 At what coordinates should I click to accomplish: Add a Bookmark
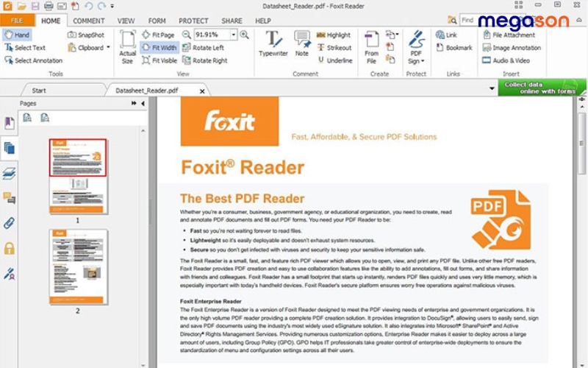tap(453, 48)
